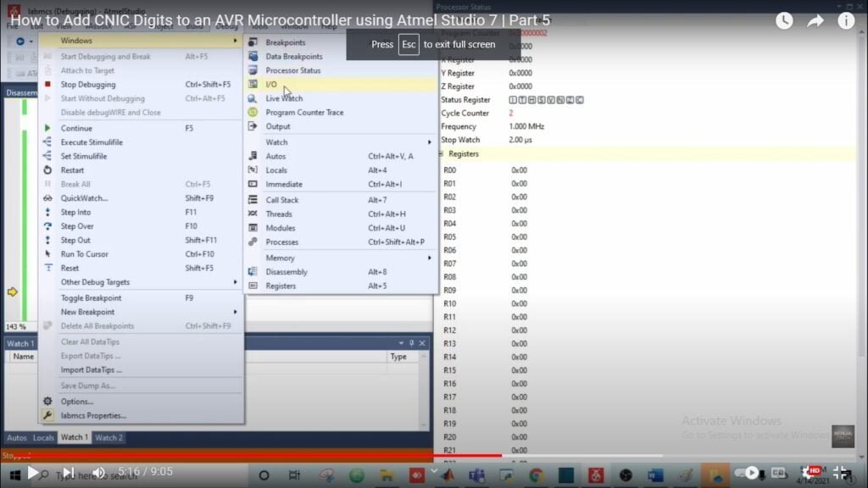Click the Step Over icon
The image size is (868, 488).
click(x=47, y=225)
